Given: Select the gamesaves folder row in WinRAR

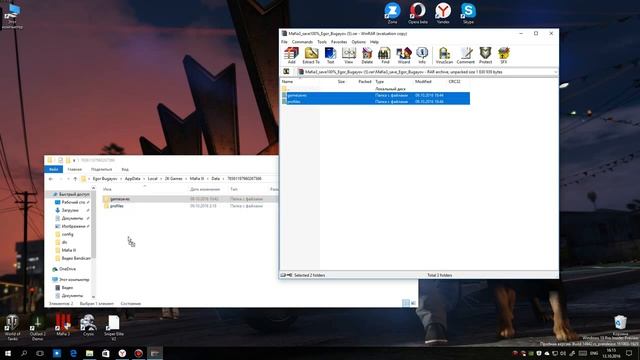Looking at the screenshot, I should click(375, 95).
